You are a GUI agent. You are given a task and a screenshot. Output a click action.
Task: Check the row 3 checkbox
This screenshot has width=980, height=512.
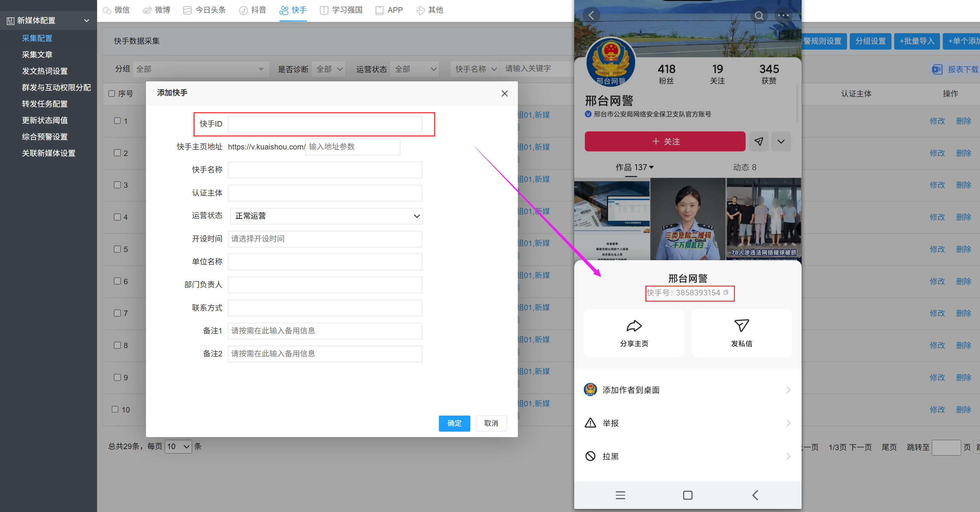click(118, 185)
